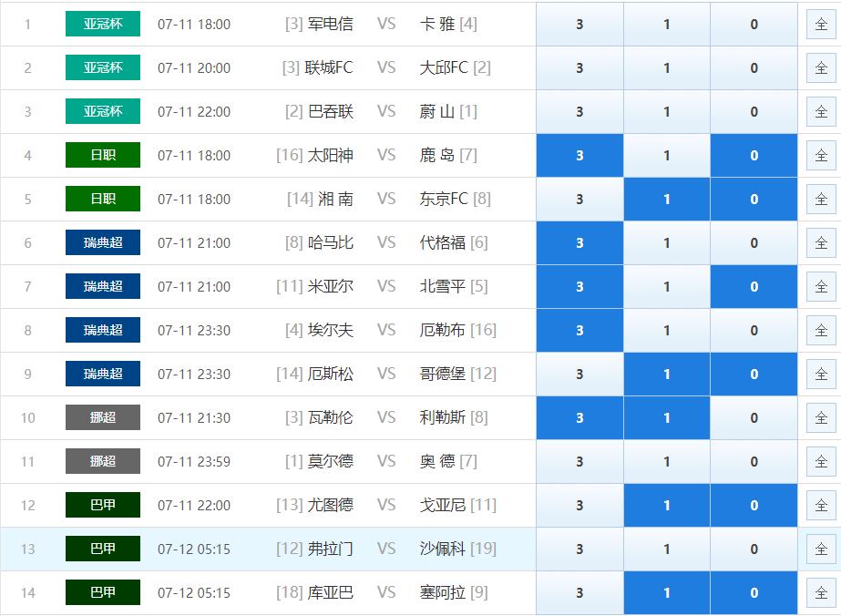Viewport: 841px width, 616px height.
Task: Deselect draw option 1 for 湘南 vs 东京FC
Action: point(666,200)
